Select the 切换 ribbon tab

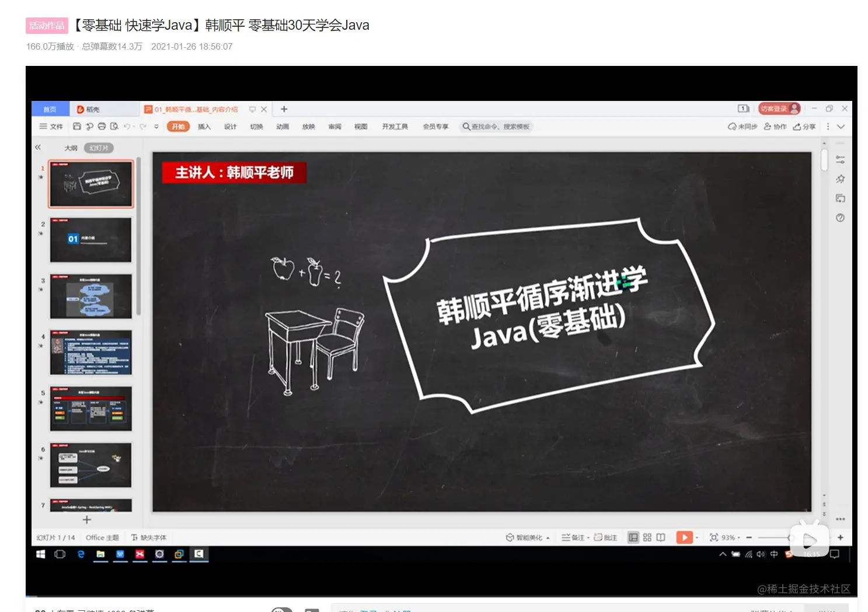click(257, 127)
